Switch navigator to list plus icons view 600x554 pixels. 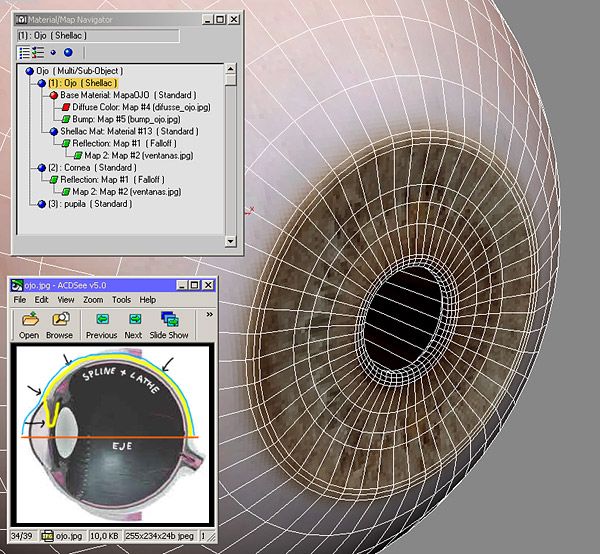[38, 52]
